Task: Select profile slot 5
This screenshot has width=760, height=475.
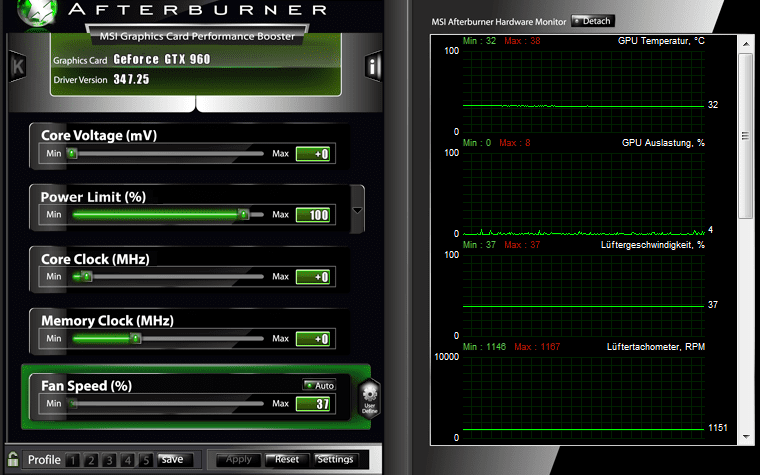Action: tap(146, 459)
